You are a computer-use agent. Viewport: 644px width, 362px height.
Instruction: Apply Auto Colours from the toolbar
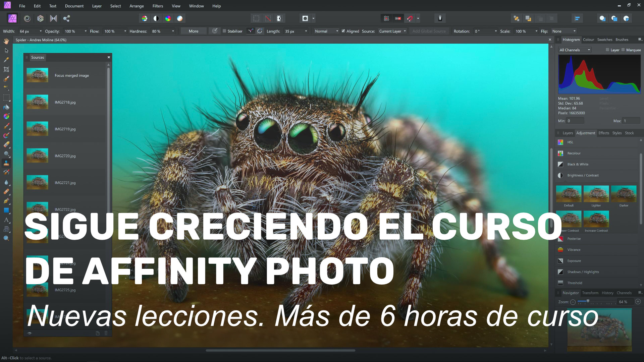pyautogui.click(x=168, y=18)
